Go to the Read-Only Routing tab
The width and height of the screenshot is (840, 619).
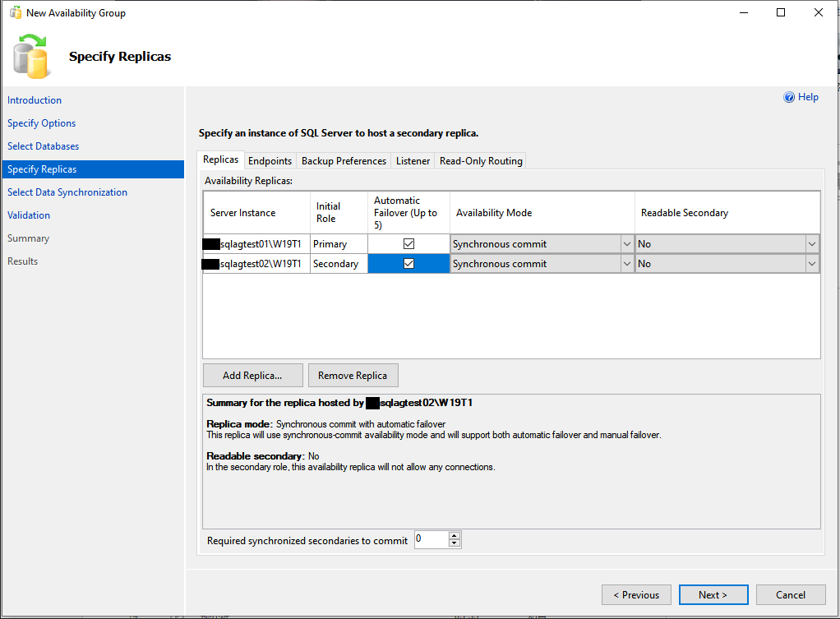pyautogui.click(x=481, y=161)
